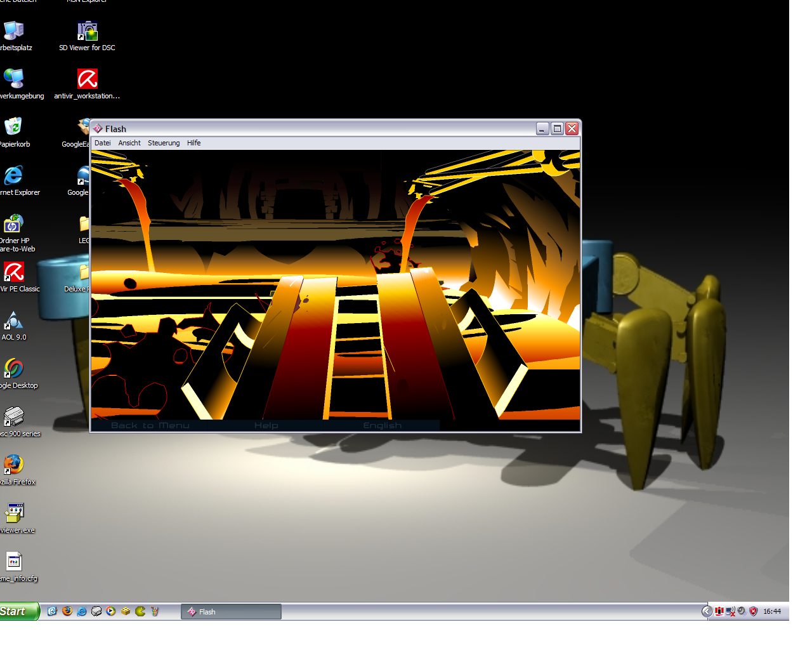The image size is (812, 650).
Task: Open the disconnected network tray icon
Action: click(x=730, y=611)
